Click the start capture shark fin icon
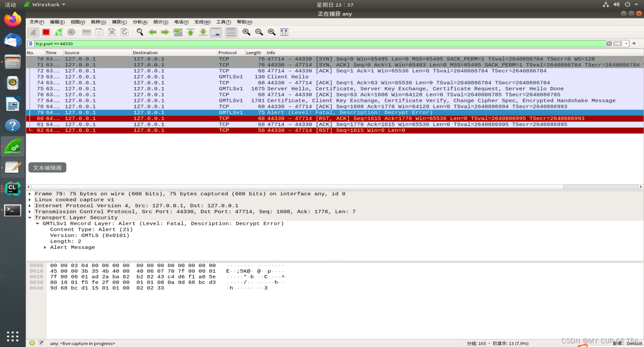 33,32
